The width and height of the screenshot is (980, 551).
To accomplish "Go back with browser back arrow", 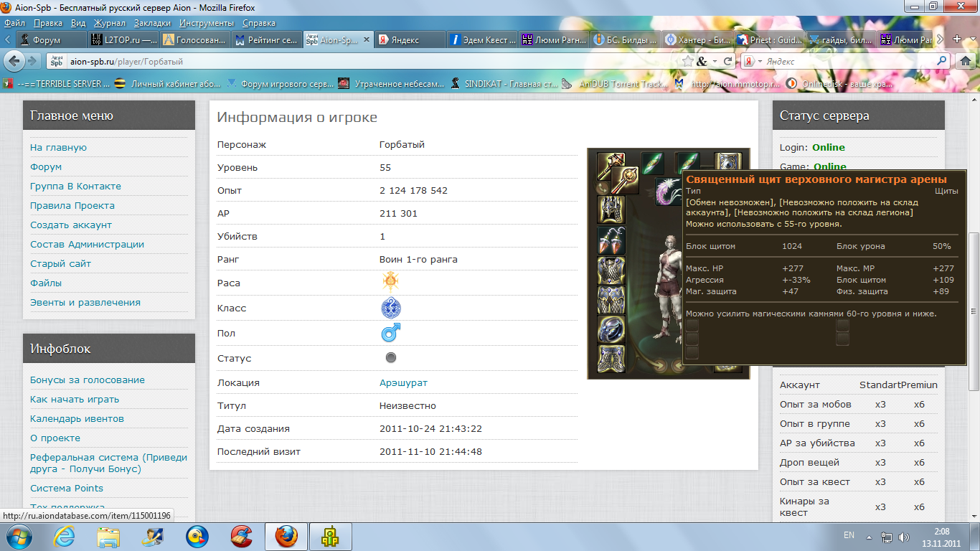I will (14, 62).
